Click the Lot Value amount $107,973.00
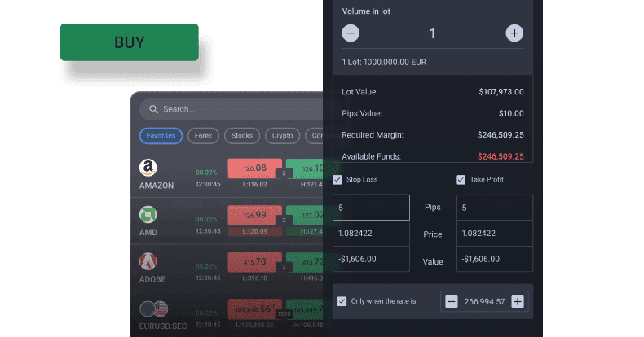 click(x=501, y=92)
